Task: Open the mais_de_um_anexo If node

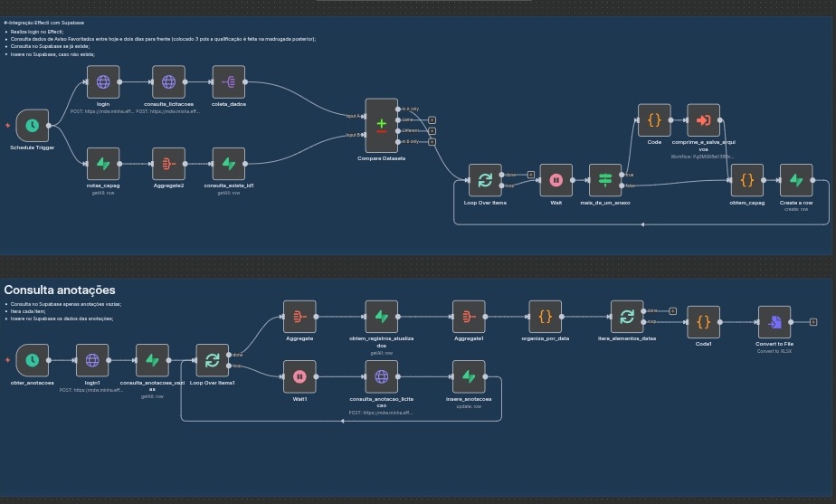Action: 604,180
